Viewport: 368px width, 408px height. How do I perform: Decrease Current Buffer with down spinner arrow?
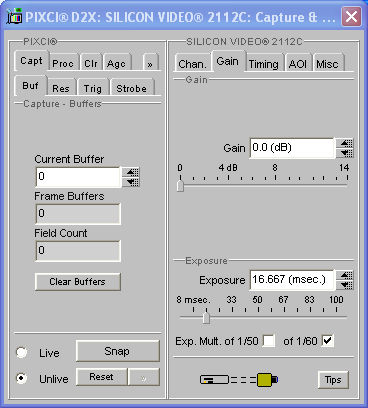click(131, 182)
